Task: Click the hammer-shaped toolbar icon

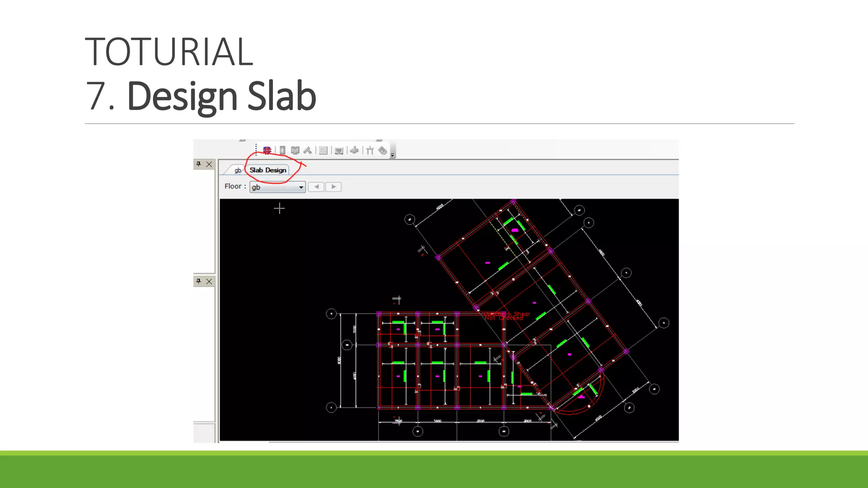Action: click(308, 150)
